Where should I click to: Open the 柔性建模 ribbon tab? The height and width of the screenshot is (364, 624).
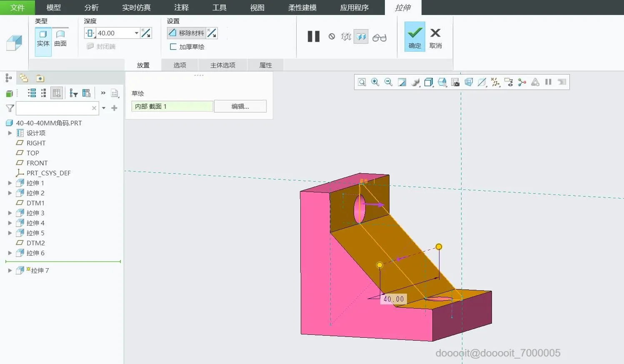click(x=302, y=7)
